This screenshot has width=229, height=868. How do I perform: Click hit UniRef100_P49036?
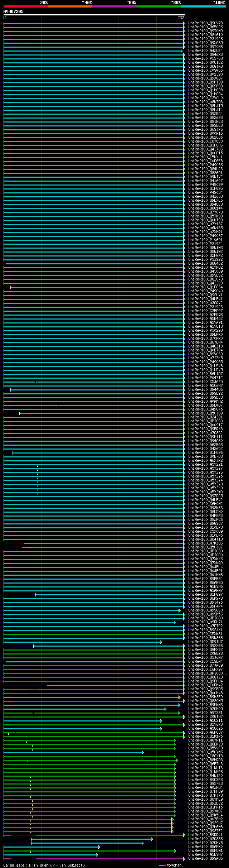[x=205, y=165]
